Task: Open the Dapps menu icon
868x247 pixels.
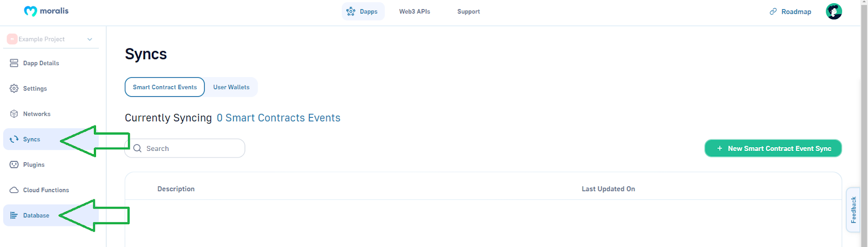Action: (351, 11)
